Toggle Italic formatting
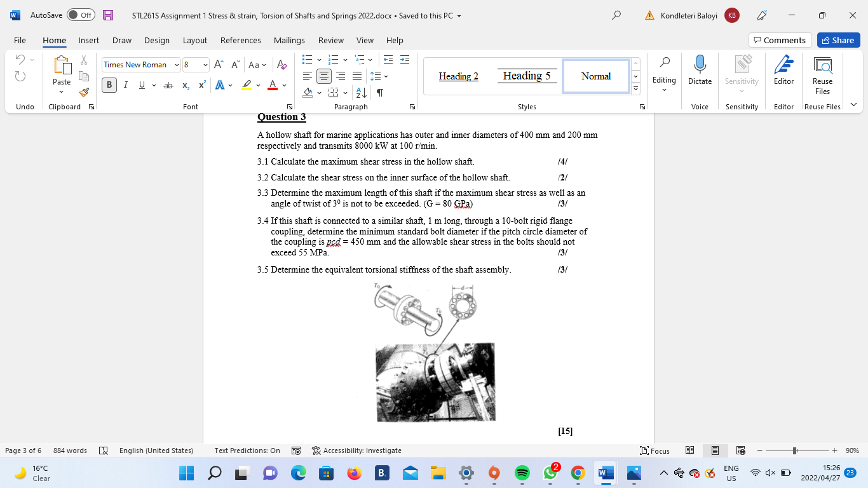 point(126,85)
